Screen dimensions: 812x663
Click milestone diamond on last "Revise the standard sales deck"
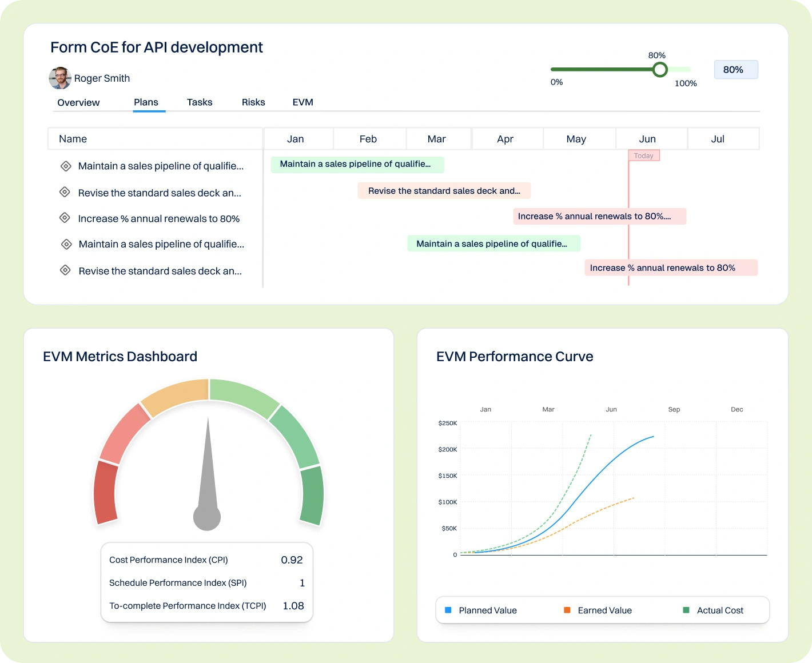coord(66,270)
